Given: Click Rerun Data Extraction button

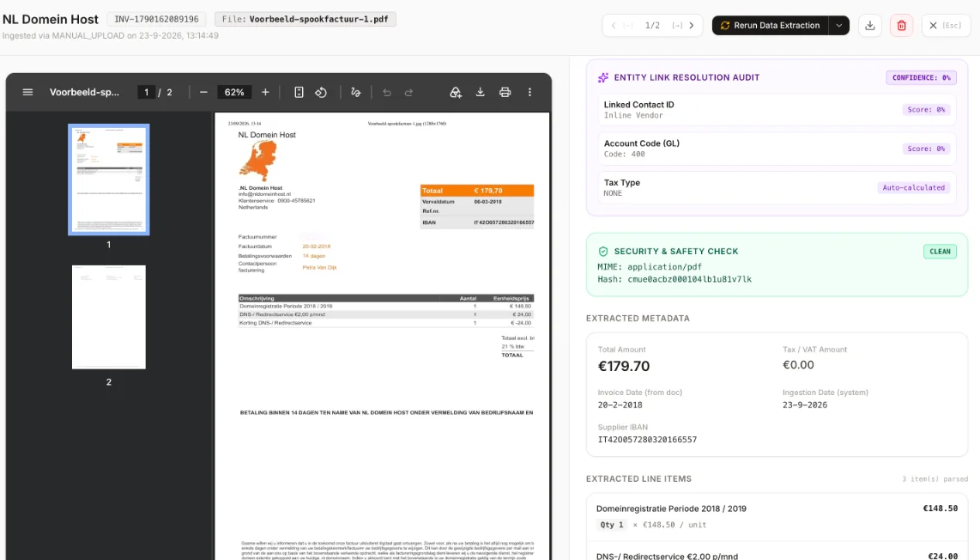Looking at the screenshot, I should click(x=770, y=26).
